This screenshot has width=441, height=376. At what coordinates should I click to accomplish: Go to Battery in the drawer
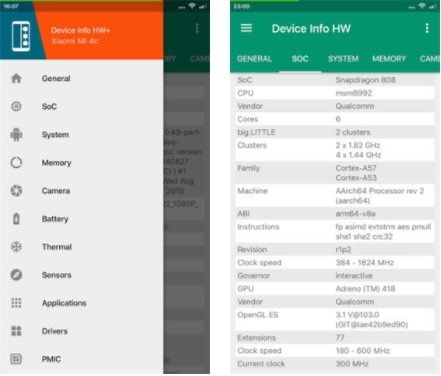[x=82, y=219]
